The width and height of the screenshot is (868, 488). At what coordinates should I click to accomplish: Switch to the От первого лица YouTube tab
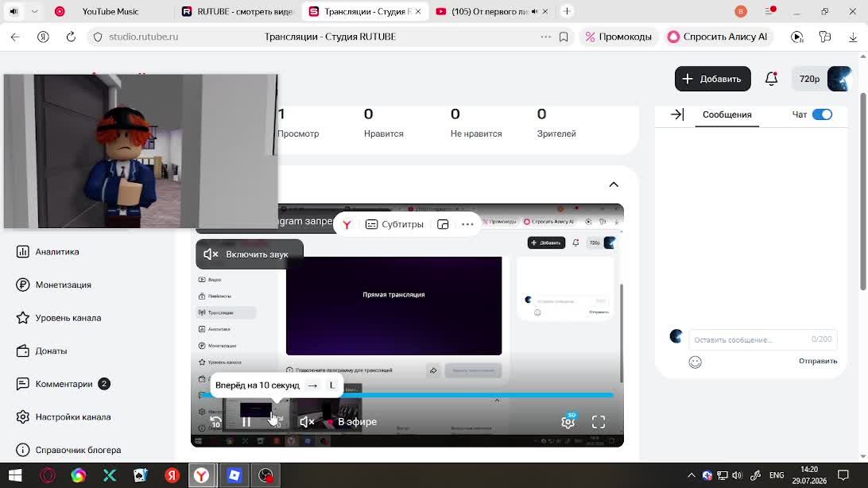click(484, 12)
